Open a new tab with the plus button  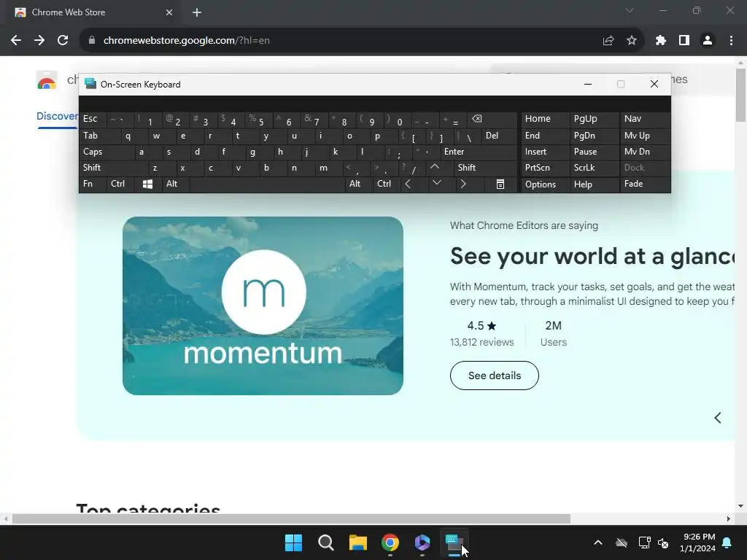197,12
